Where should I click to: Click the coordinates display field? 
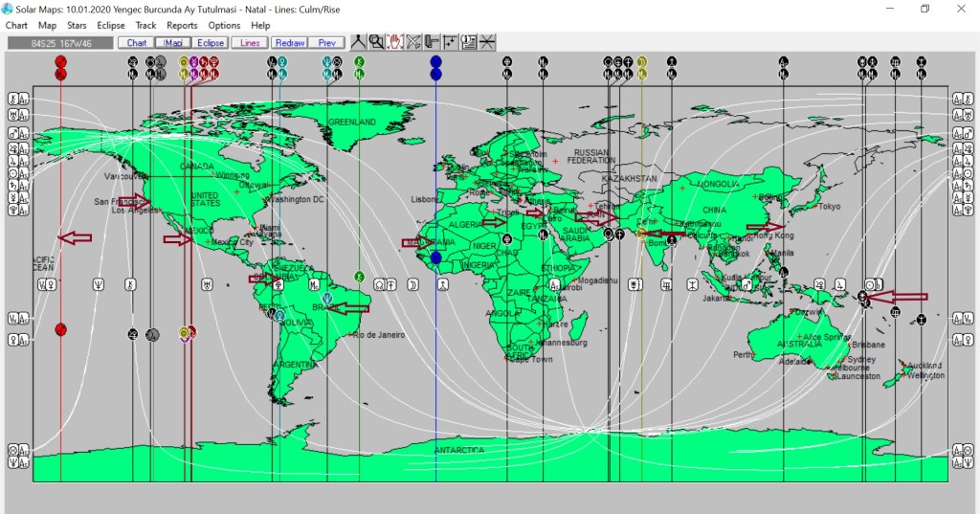click(x=59, y=43)
